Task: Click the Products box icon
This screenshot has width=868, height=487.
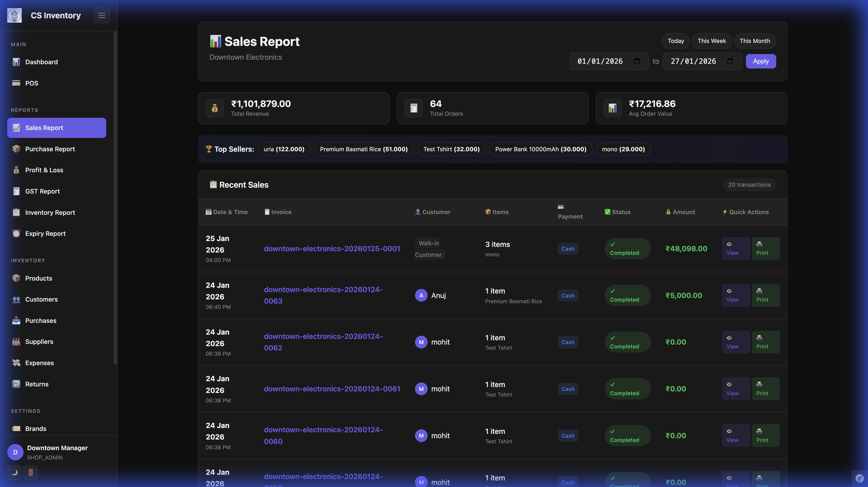Action: tap(16, 278)
